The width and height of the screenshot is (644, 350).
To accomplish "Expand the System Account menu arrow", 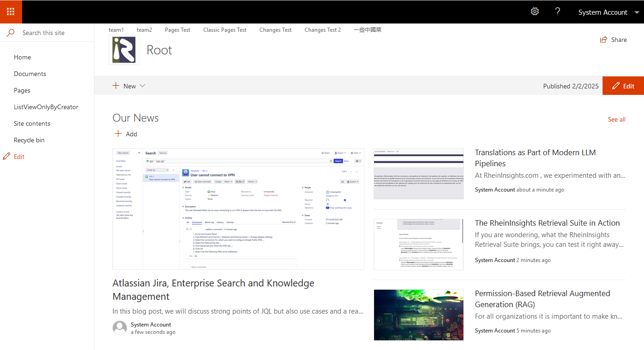I will point(637,12).
